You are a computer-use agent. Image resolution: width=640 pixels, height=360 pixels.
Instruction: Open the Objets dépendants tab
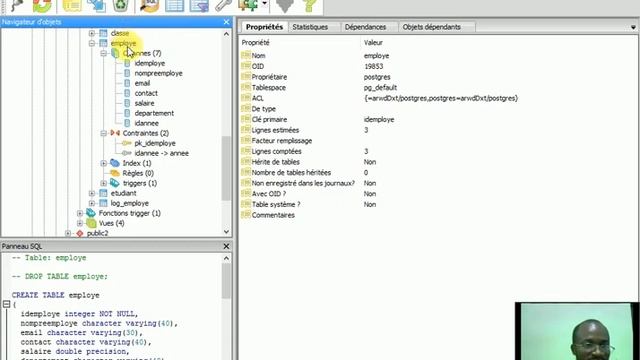pyautogui.click(x=431, y=27)
